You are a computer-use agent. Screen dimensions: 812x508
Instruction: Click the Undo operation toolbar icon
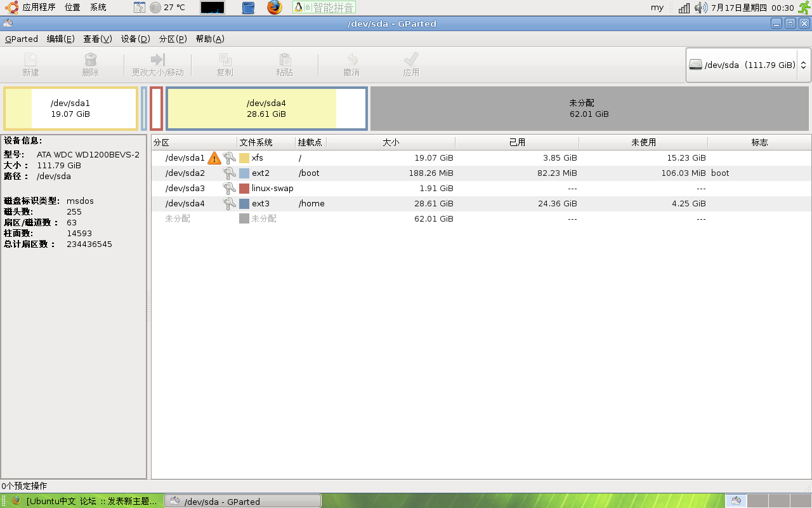(x=351, y=59)
